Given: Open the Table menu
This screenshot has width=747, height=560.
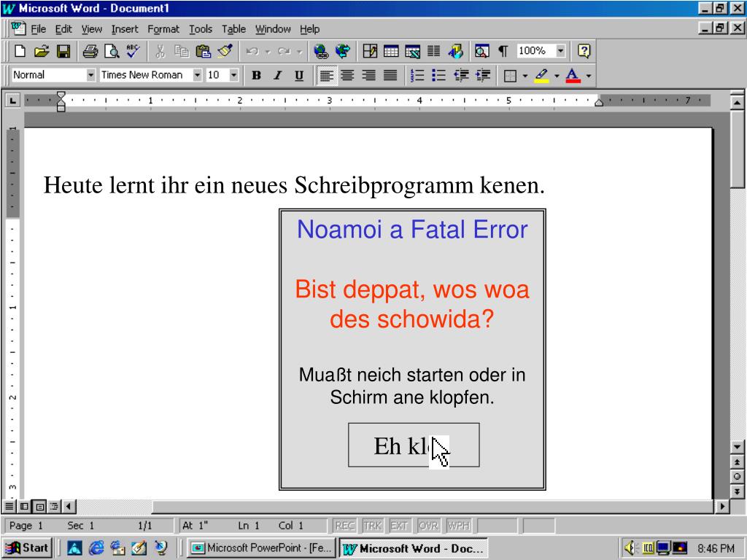Looking at the screenshot, I should (233, 29).
